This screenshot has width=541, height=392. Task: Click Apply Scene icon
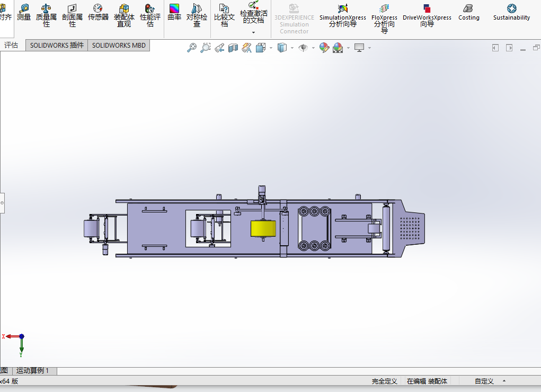(338, 48)
